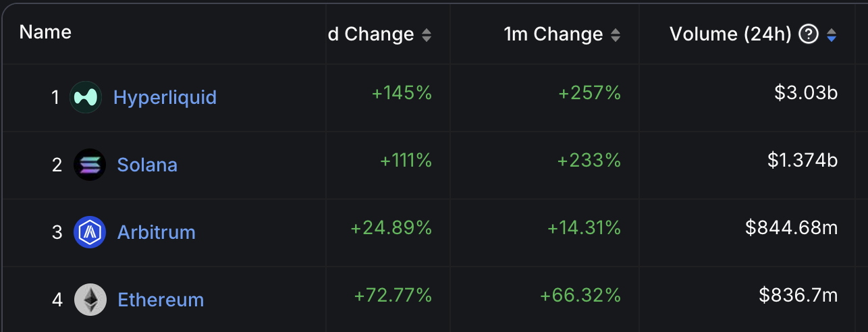
Task: Click the Arbitrum chain logo icon
Action: click(90, 232)
